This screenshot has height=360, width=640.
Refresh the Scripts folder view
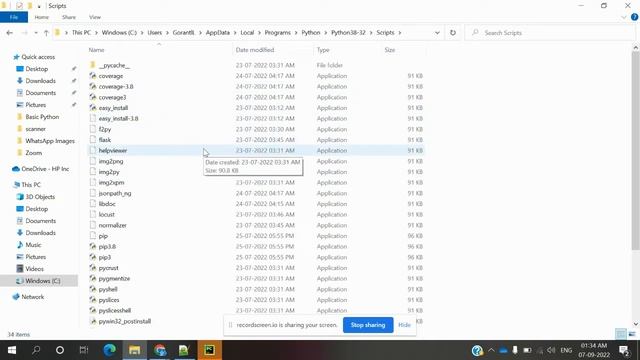[453, 33]
